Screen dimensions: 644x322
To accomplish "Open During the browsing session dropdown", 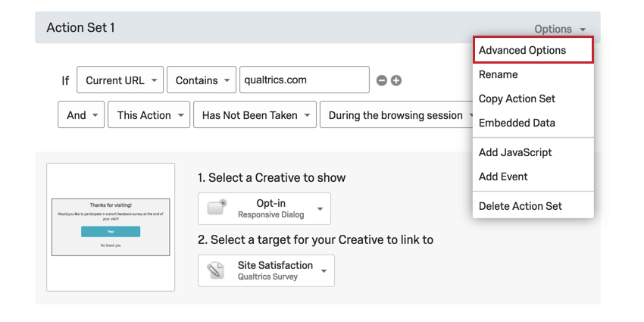I will pyautogui.click(x=397, y=115).
